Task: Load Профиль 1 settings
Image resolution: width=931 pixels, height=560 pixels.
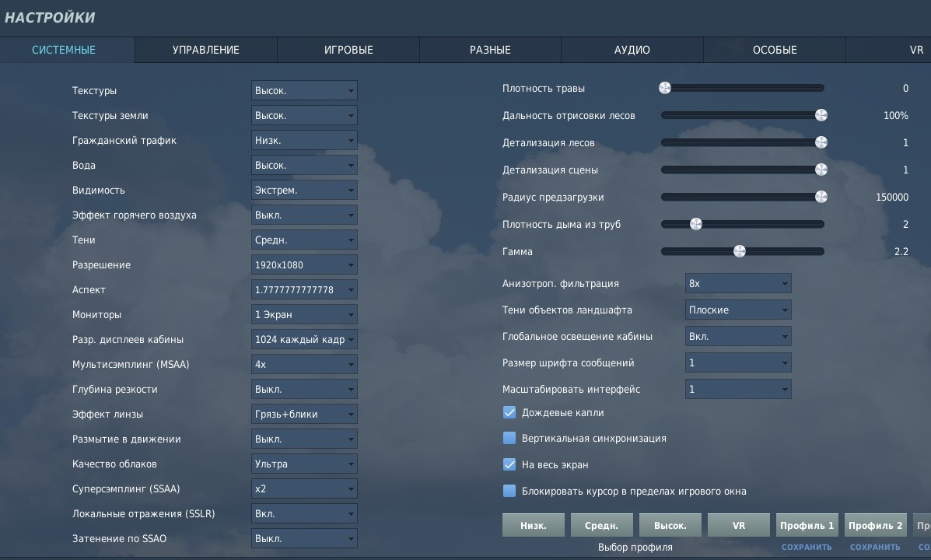Action: click(807, 526)
